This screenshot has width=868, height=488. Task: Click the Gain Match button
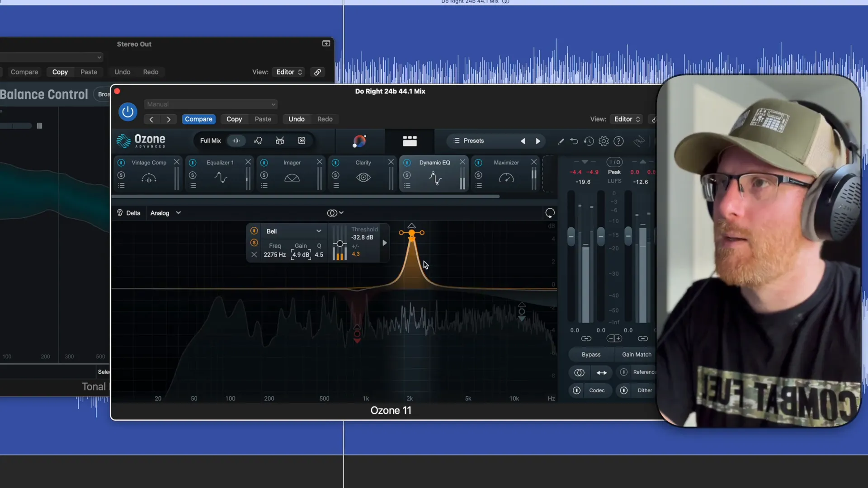tap(637, 355)
